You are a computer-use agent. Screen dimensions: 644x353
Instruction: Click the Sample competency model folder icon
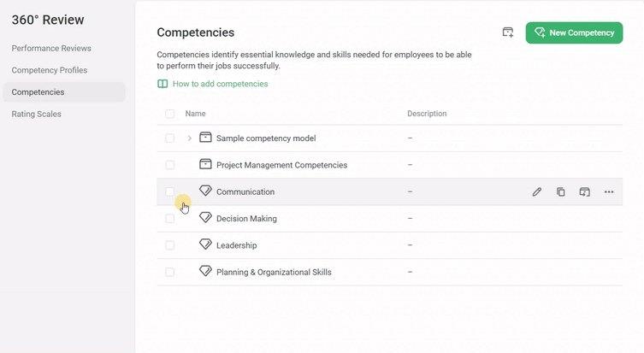coord(205,138)
